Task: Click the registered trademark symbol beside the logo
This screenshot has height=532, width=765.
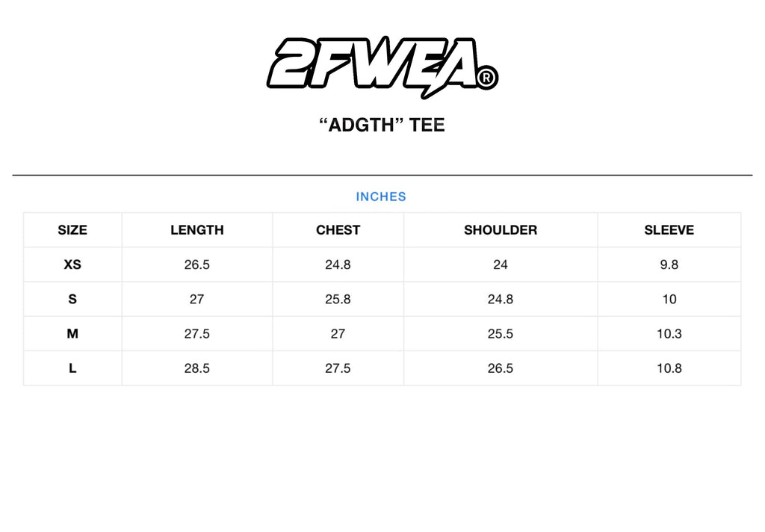Action: [x=486, y=78]
